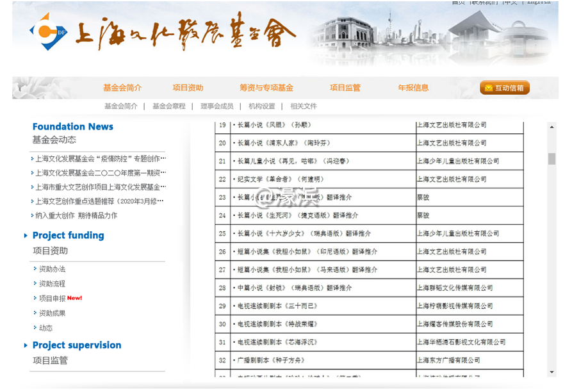Click the scrollbar down arrow
Viewport: 572px width, 392px height.
[x=552, y=372]
